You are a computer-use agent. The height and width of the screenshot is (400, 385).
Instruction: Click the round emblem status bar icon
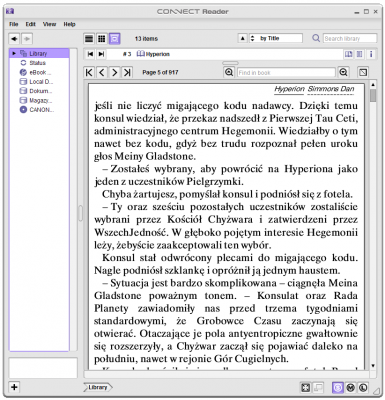coord(350,388)
